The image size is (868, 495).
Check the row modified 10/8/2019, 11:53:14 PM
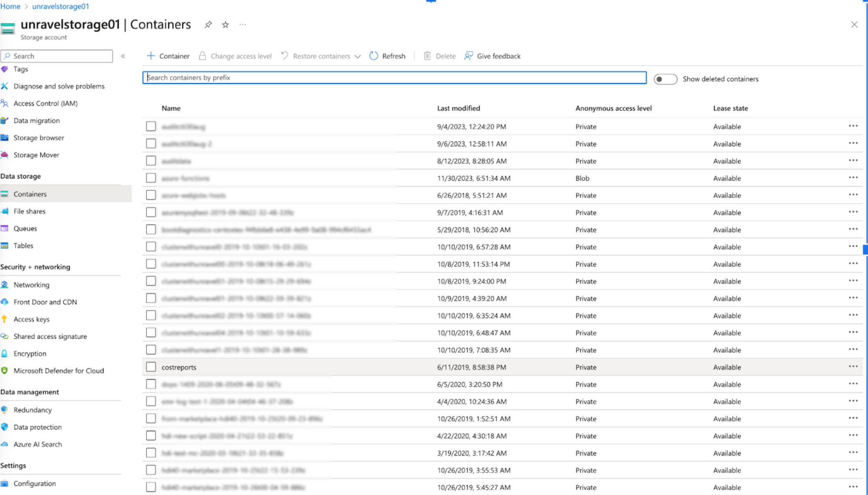(151, 264)
